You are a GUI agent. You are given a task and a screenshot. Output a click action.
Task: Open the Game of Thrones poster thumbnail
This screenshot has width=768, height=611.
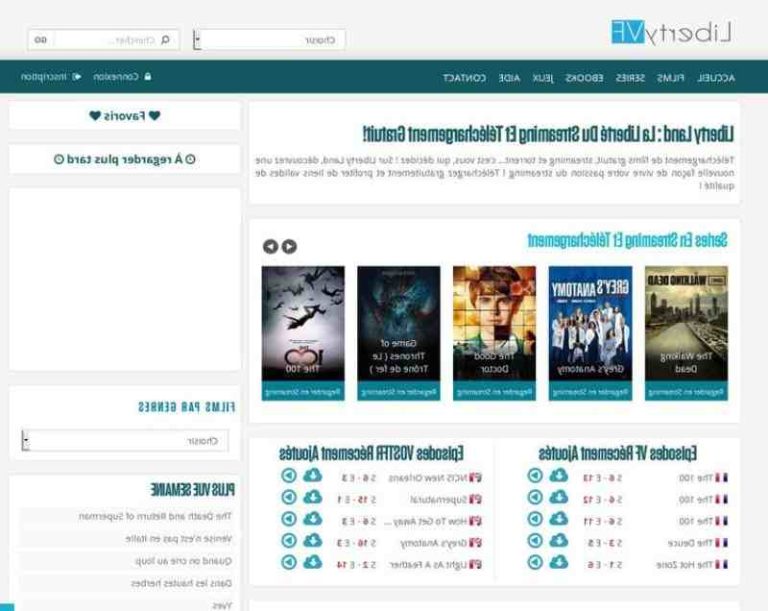pyautogui.click(x=399, y=323)
